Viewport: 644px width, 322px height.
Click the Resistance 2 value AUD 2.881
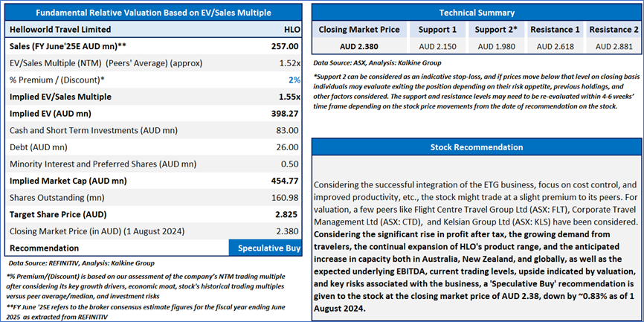tap(614, 46)
